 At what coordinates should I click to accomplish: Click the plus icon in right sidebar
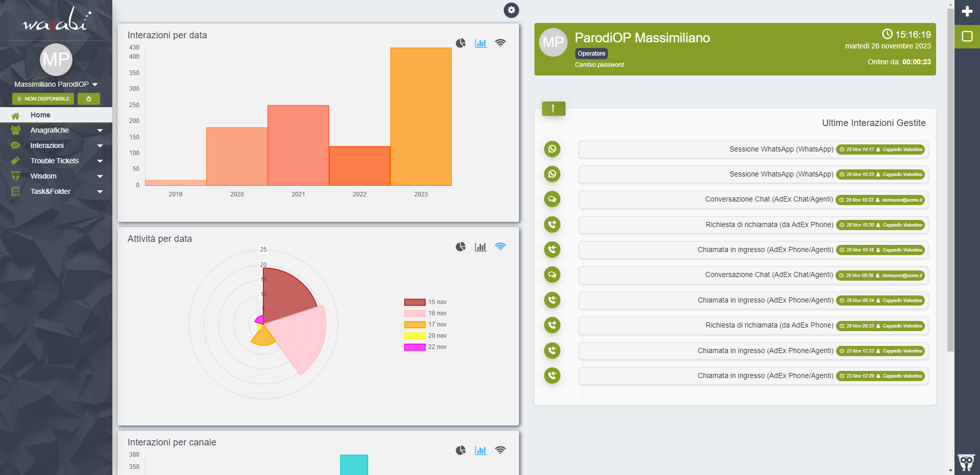(967, 11)
